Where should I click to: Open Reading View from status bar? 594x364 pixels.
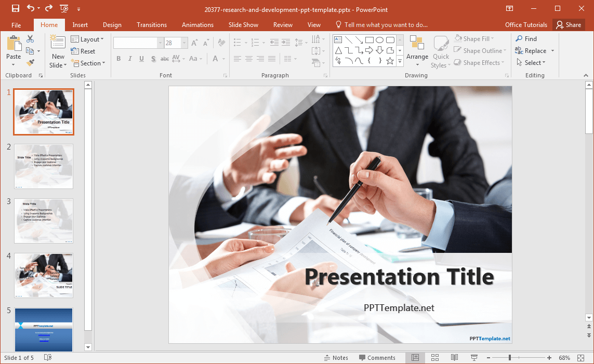(x=454, y=358)
